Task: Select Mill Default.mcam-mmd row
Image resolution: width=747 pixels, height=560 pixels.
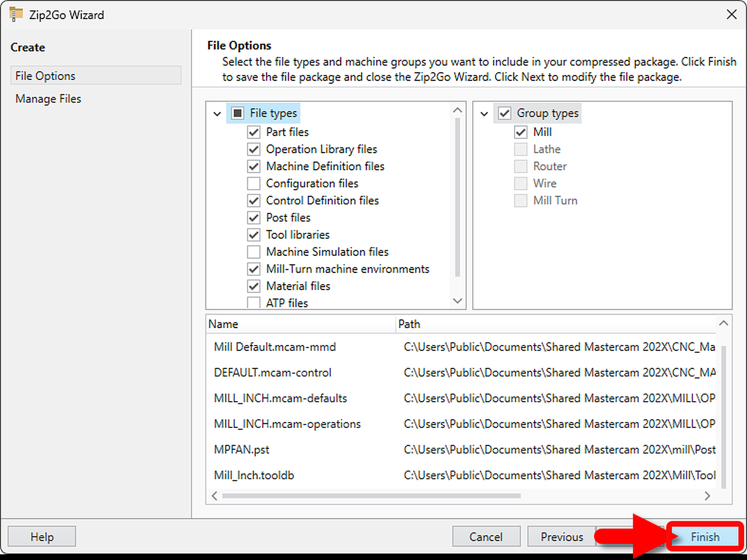Action: coord(461,347)
